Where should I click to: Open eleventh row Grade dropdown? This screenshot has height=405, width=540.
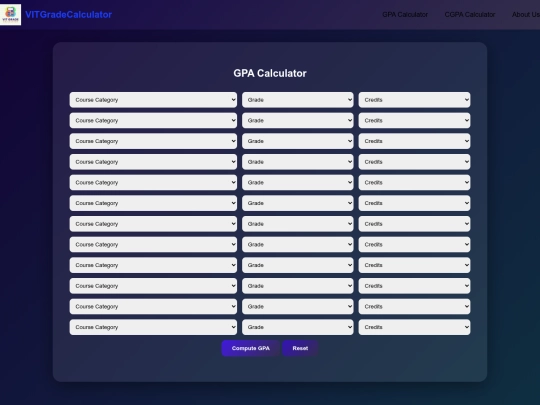(298, 307)
